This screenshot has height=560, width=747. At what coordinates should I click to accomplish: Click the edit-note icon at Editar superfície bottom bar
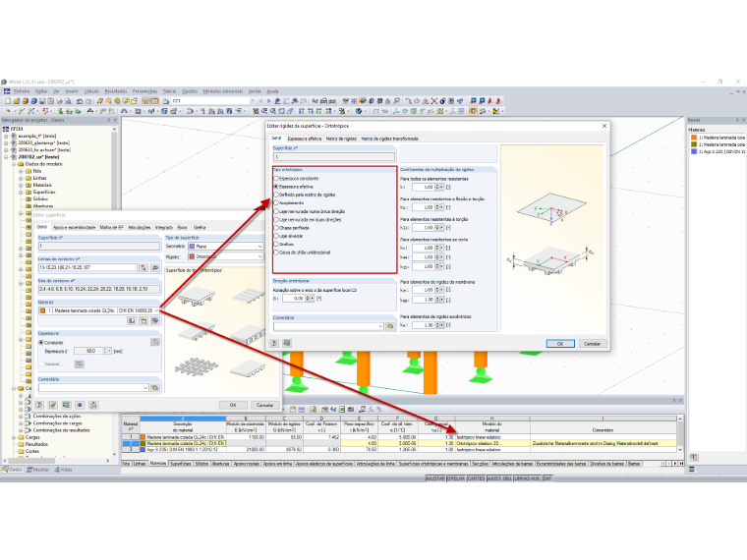pos(53,405)
